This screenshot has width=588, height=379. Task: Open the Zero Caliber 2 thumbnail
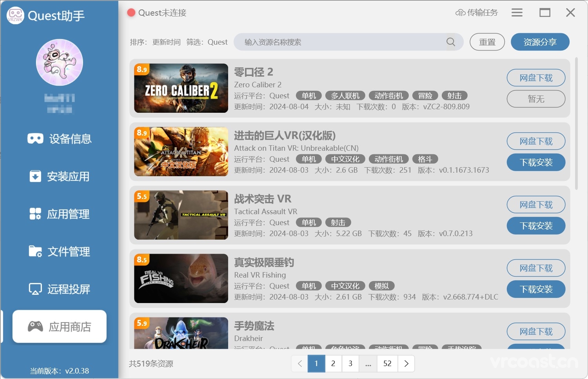(181, 88)
